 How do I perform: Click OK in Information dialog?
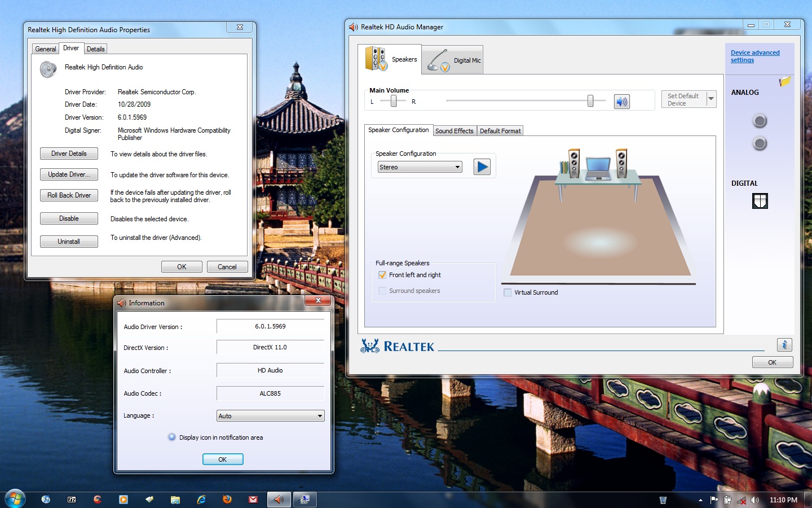223,459
